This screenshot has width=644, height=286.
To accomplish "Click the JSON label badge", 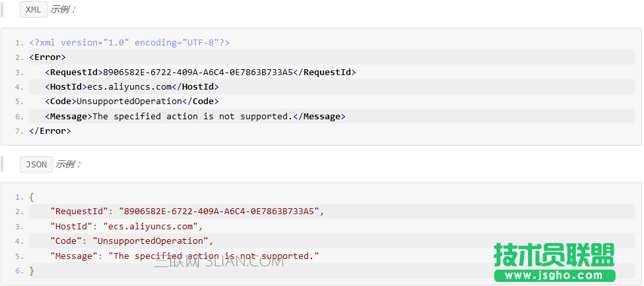I will [36, 164].
